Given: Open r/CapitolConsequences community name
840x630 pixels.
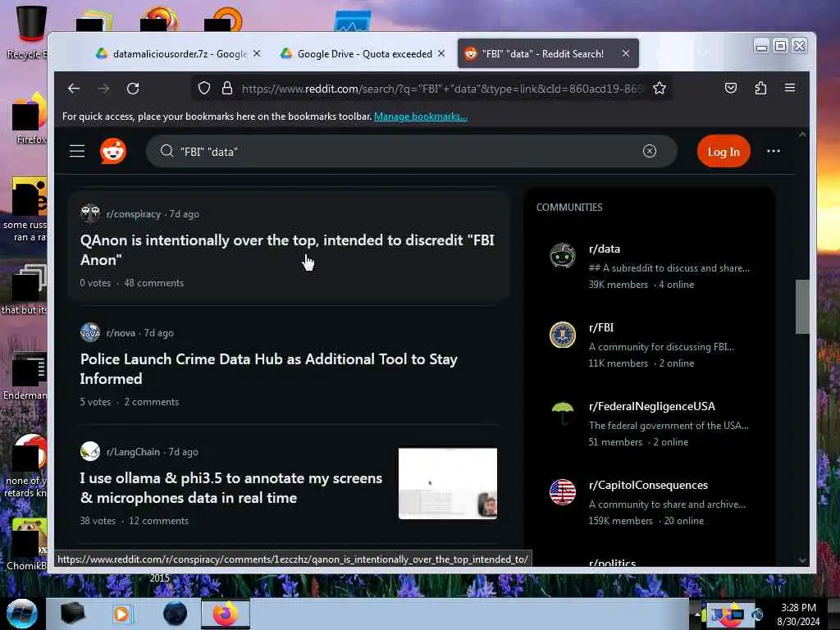Looking at the screenshot, I should click(x=648, y=485).
